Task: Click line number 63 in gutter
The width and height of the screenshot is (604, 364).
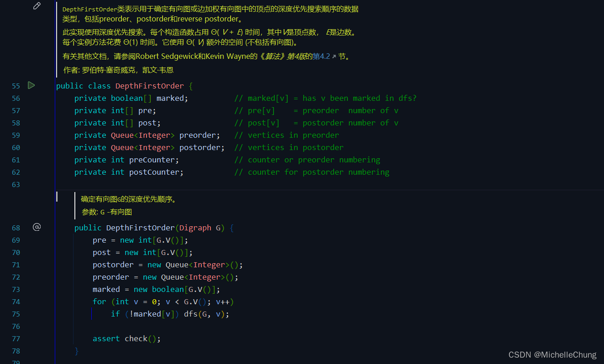Action: pyautogui.click(x=16, y=185)
